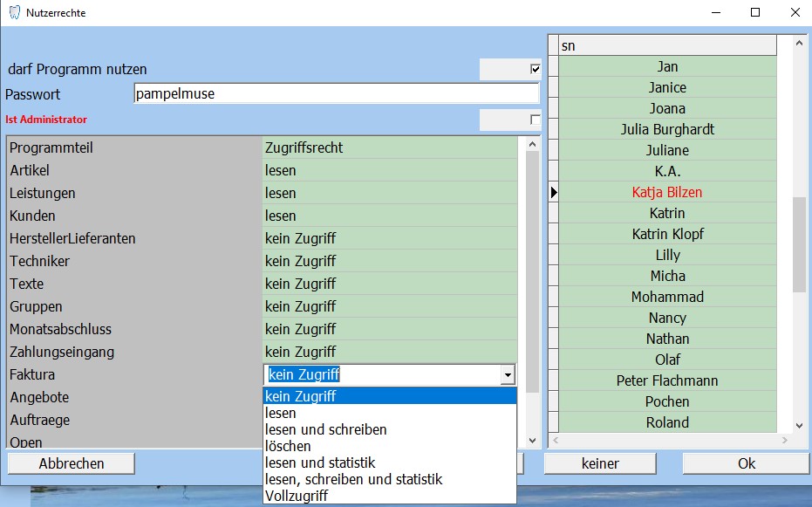Choose 'lesen, schreiben und statistik' option
The image size is (812, 507).
[353, 479]
